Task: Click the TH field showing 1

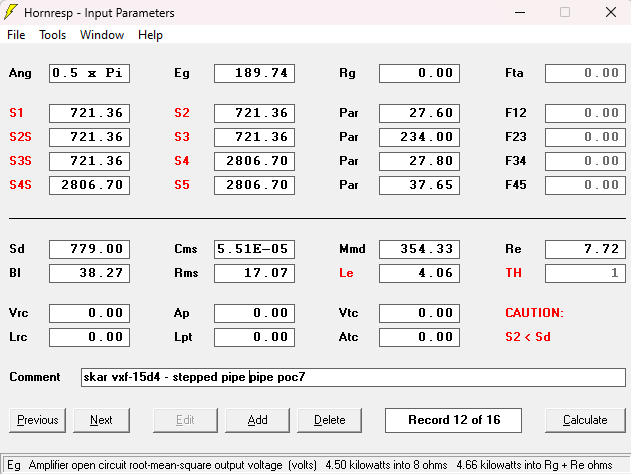Action: tap(586, 273)
